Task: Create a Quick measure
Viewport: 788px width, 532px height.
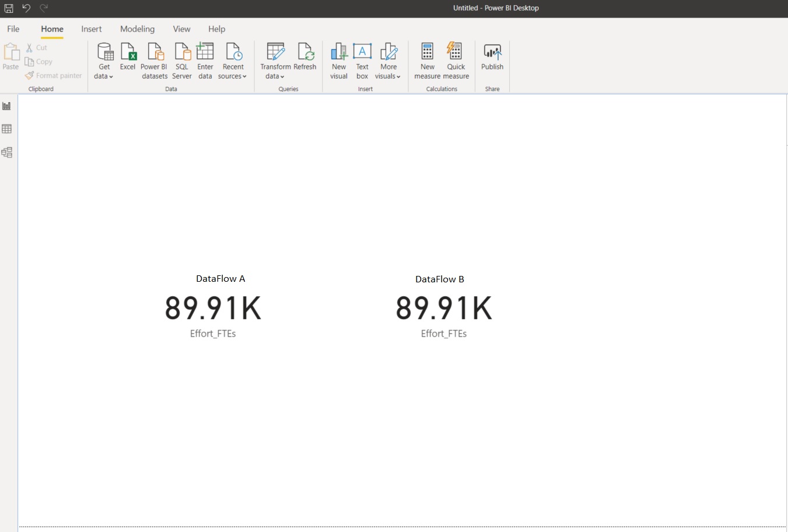Action: coord(456,61)
